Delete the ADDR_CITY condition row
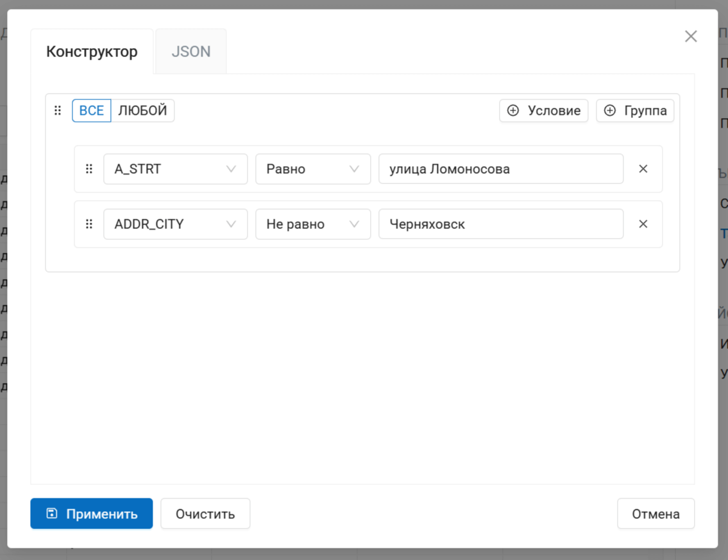Screen dimensions: 728x560 pyautogui.click(x=643, y=224)
